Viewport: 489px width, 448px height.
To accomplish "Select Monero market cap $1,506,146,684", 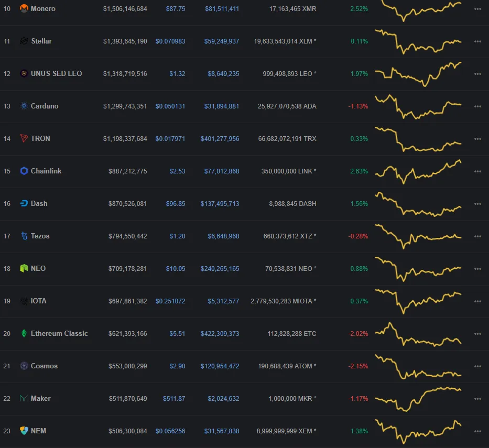I will (125, 9).
